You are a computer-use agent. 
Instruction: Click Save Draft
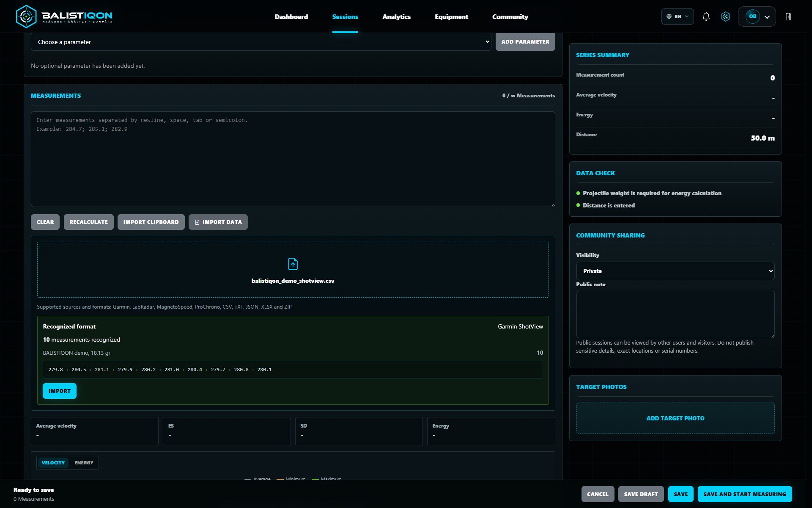pyautogui.click(x=641, y=494)
